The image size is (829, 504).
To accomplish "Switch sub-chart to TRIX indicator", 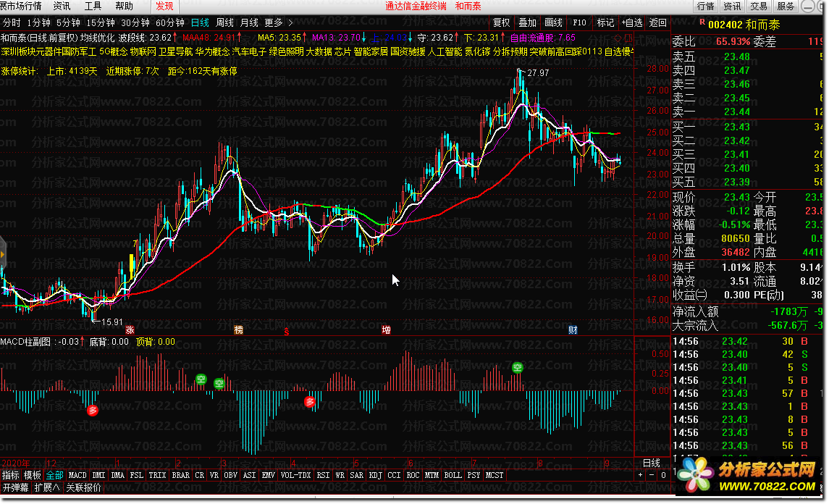I will point(157,475).
